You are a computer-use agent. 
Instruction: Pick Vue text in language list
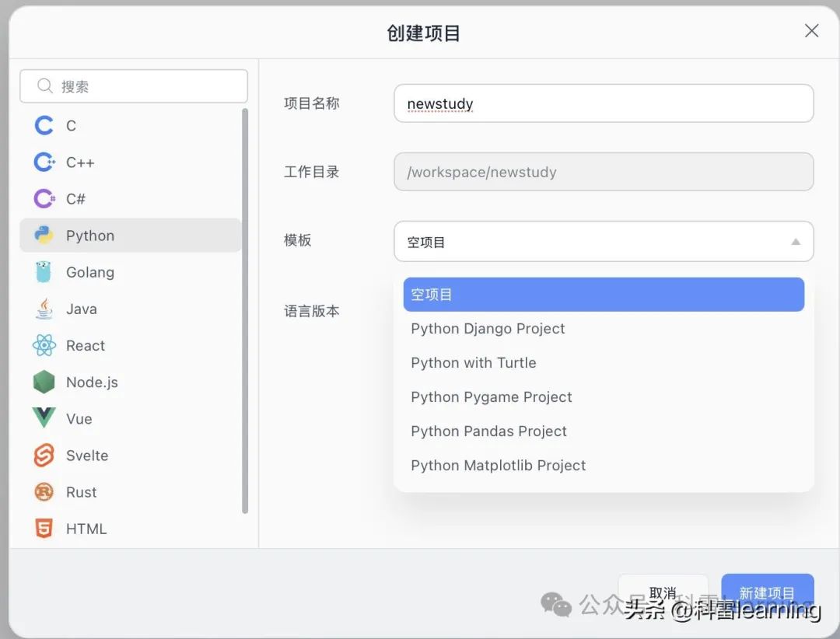(x=79, y=419)
